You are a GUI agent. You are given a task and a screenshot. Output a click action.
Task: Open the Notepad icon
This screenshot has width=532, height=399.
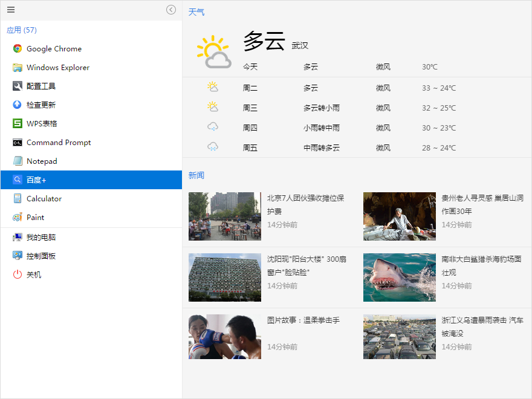[x=18, y=161]
